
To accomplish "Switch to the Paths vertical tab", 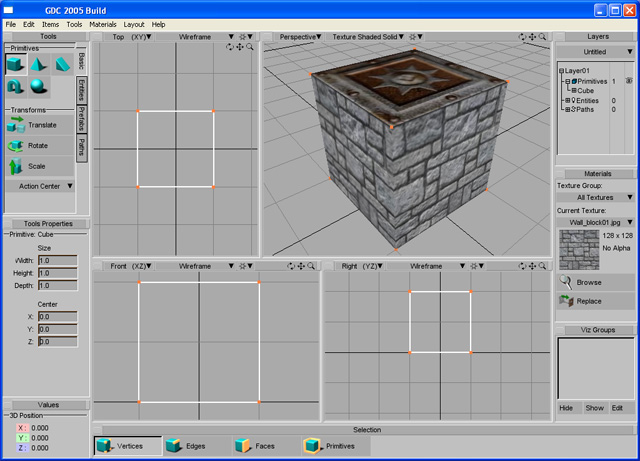I will coord(82,147).
